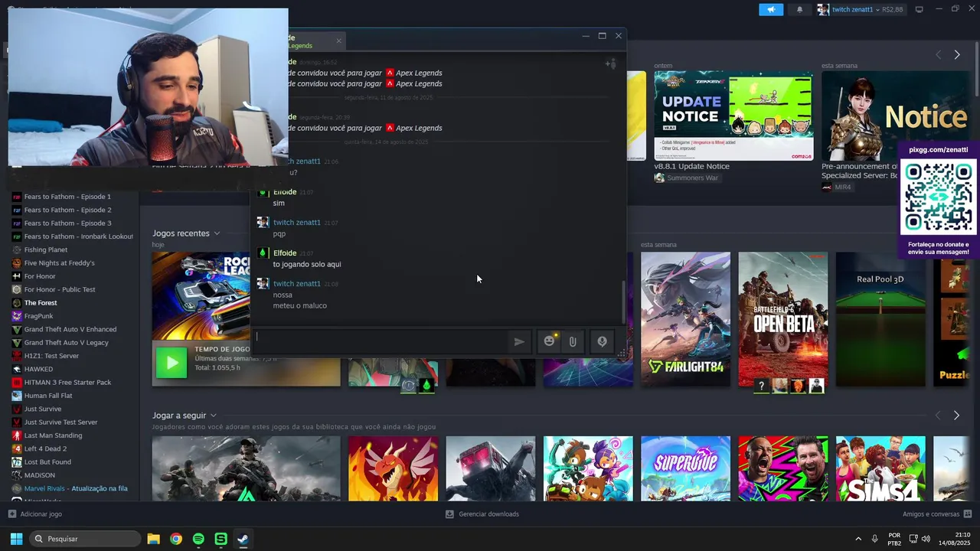The width and height of the screenshot is (980, 551).
Task: Open the Supervive recommendation tile
Action: 685,468
